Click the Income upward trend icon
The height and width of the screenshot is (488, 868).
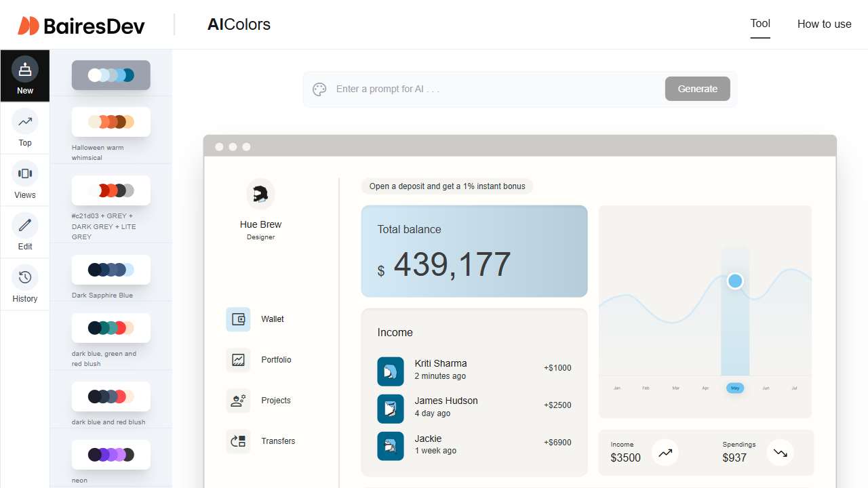(665, 453)
